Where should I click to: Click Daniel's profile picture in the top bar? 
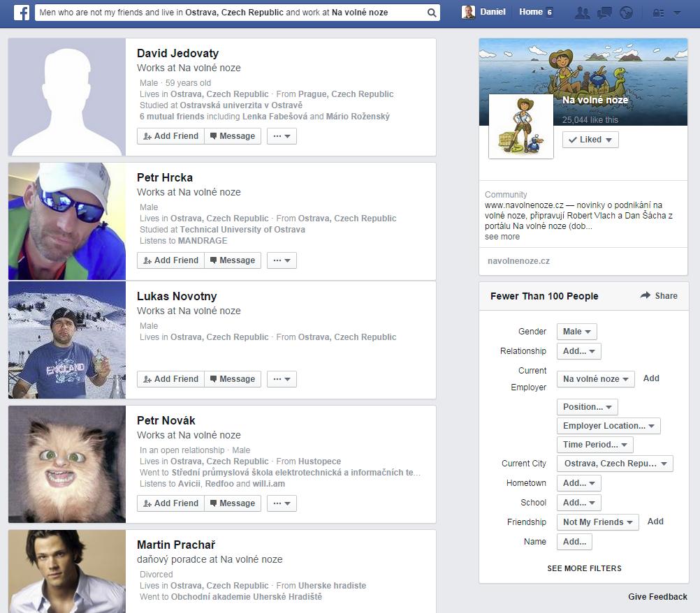coord(468,12)
